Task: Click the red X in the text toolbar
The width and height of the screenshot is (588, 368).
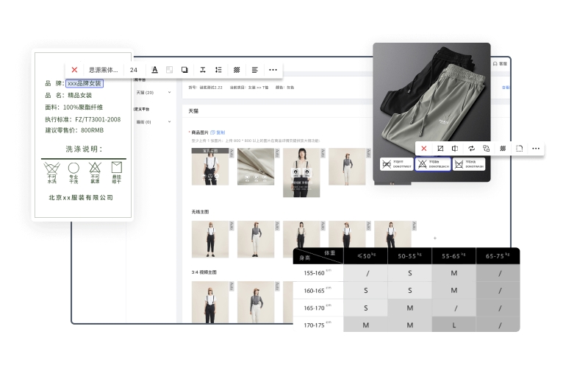Action: click(x=74, y=70)
